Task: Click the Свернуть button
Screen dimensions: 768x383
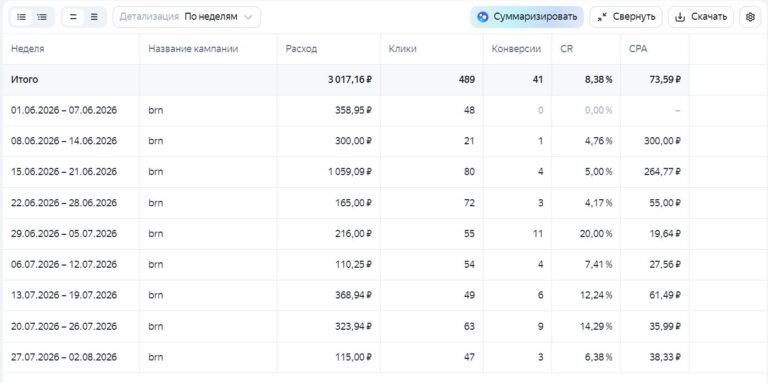Action: click(x=626, y=17)
